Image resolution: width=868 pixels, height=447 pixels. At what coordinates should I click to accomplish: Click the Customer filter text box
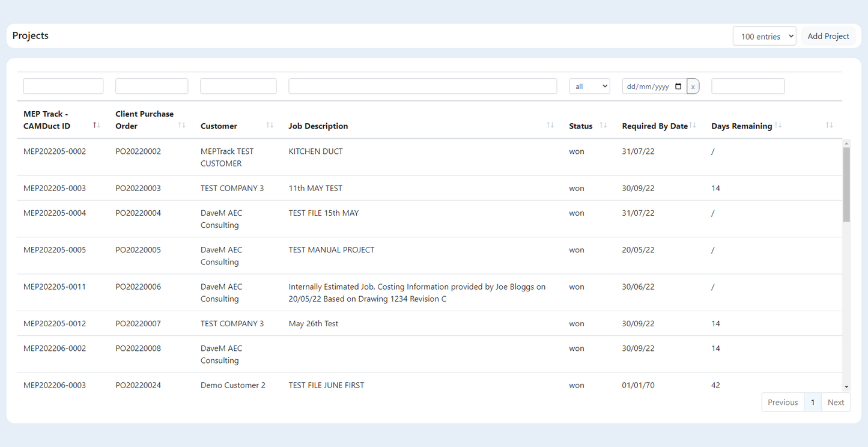pyautogui.click(x=238, y=87)
